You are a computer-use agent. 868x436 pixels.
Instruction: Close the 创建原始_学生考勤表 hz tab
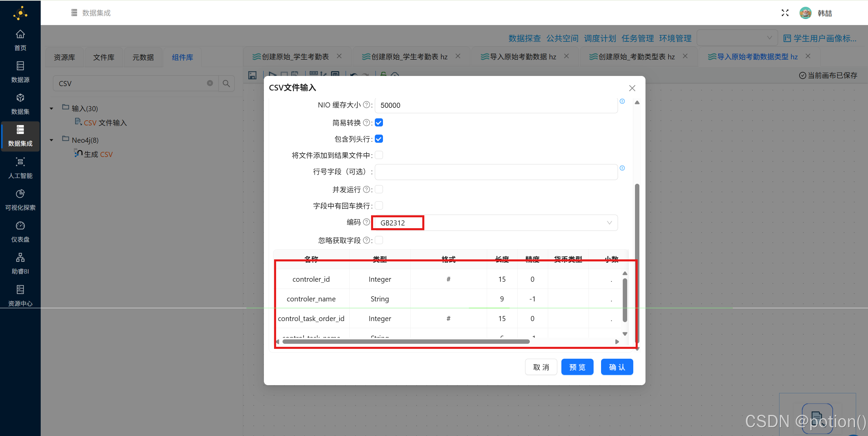pyautogui.click(x=458, y=56)
